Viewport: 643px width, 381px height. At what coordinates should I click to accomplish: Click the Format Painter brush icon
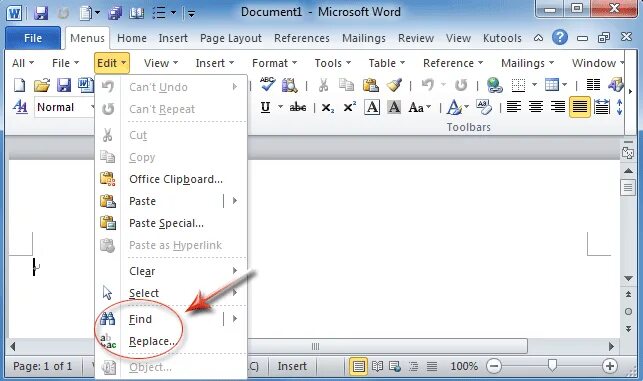click(394, 85)
